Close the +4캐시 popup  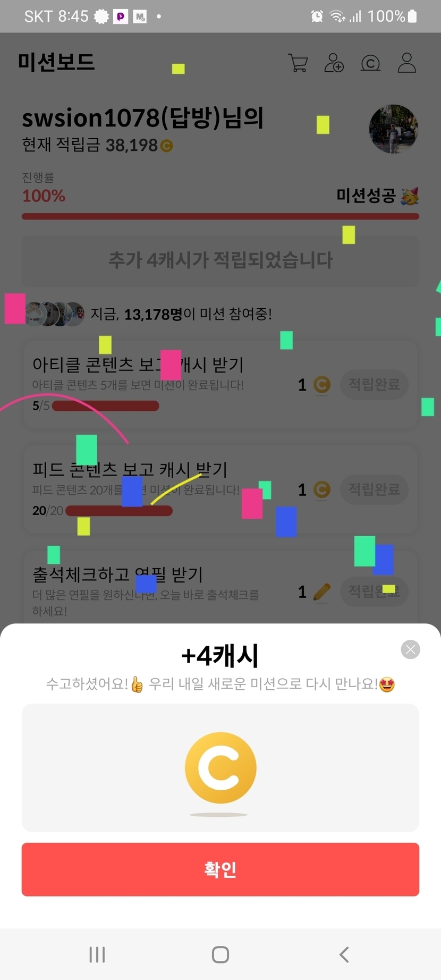coord(410,649)
